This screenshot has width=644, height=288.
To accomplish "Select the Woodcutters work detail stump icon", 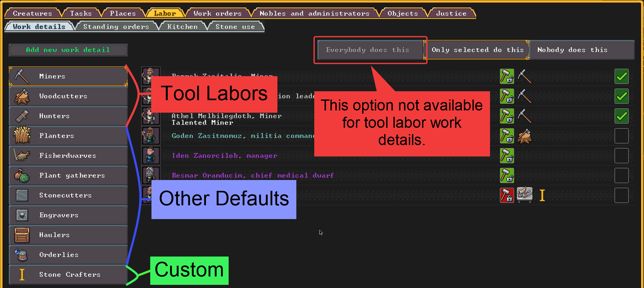I will [22, 96].
